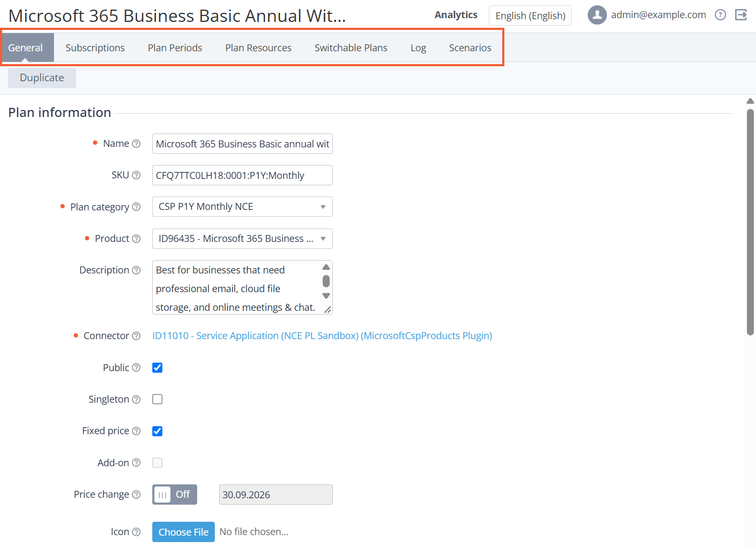Open the Analytics link in header
The image size is (756, 549).
coord(456,15)
